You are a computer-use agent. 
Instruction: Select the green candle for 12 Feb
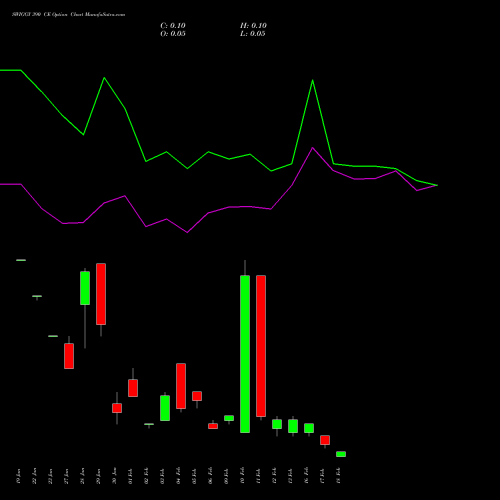[x=277, y=424]
